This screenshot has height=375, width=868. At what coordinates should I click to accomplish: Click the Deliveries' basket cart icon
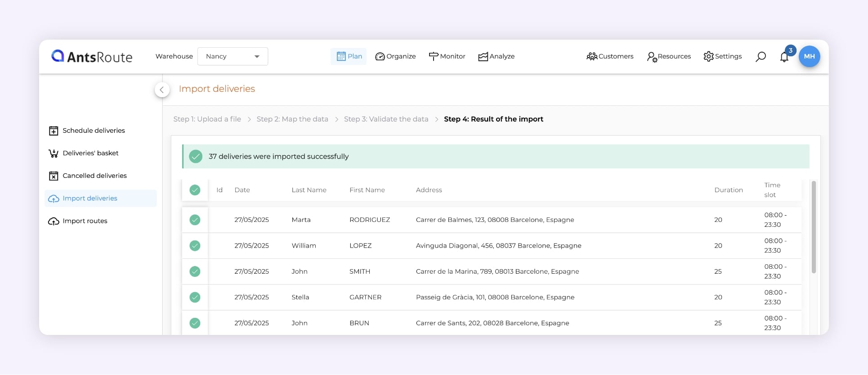coord(54,154)
